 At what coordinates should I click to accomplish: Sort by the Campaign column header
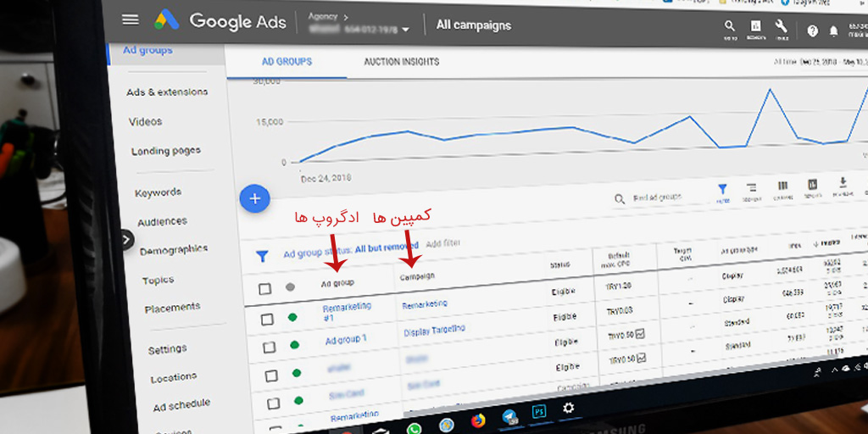pos(417,275)
